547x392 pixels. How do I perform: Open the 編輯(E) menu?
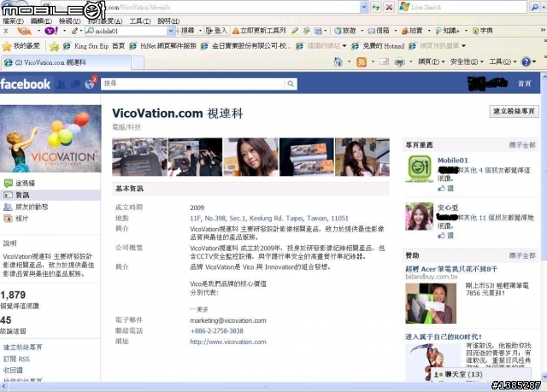41,21
